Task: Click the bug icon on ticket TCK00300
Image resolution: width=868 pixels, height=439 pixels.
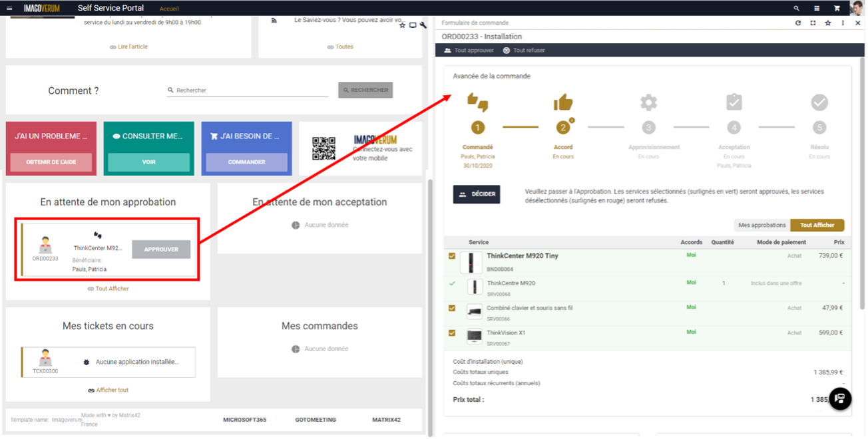Action: click(x=86, y=362)
